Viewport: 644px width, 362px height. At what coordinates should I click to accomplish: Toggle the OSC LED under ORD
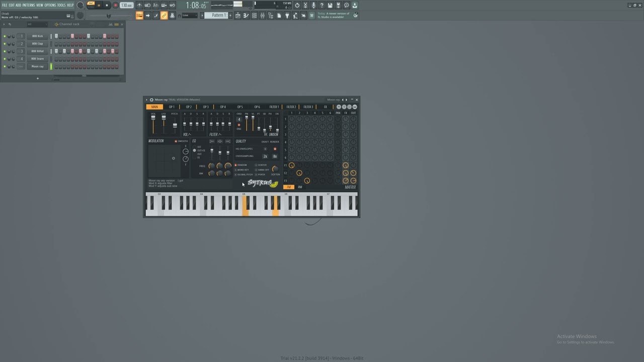tap(239, 125)
